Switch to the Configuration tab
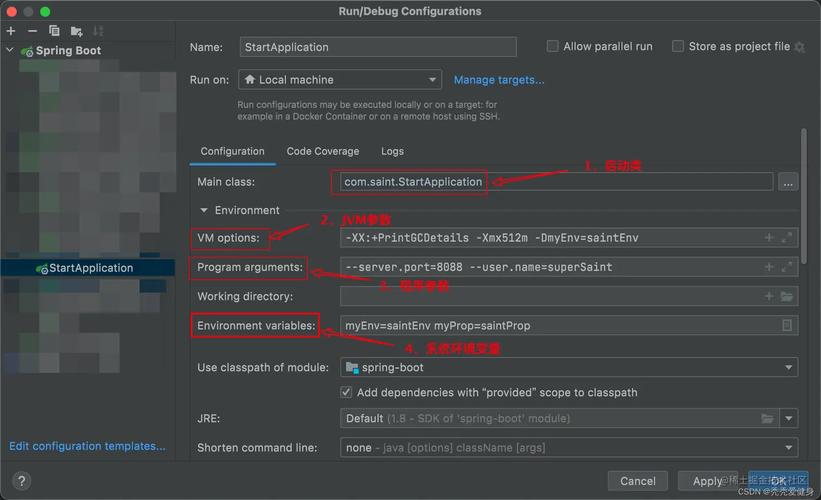The width and height of the screenshot is (821, 500). [x=232, y=151]
